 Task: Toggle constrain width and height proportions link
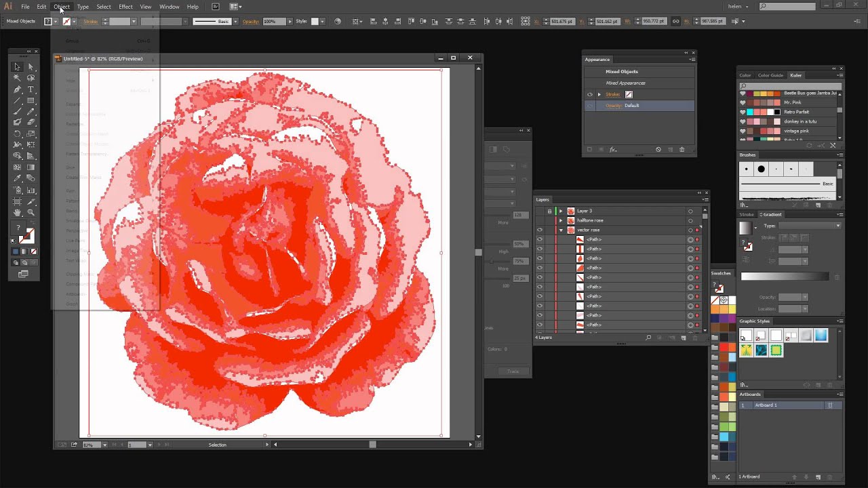(675, 22)
